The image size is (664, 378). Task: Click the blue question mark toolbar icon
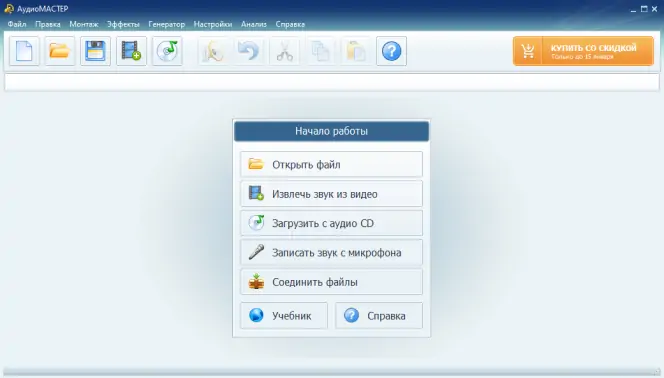[391, 51]
